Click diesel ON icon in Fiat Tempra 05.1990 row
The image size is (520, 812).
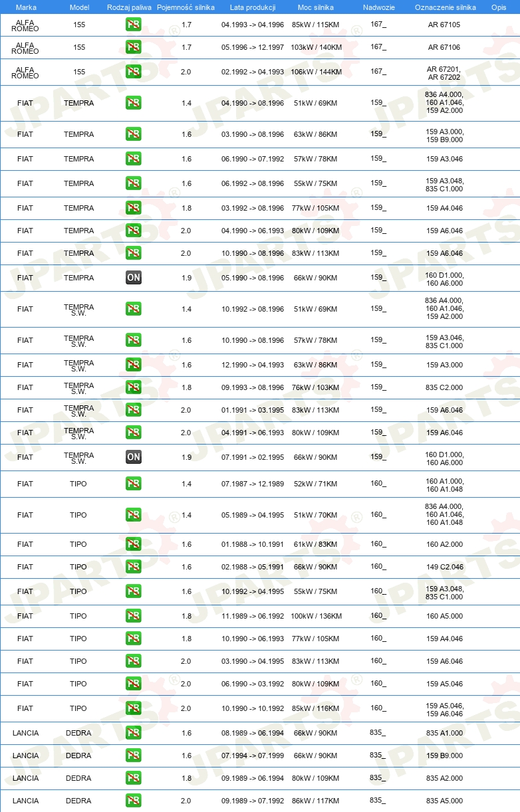(x=134, y=278)
